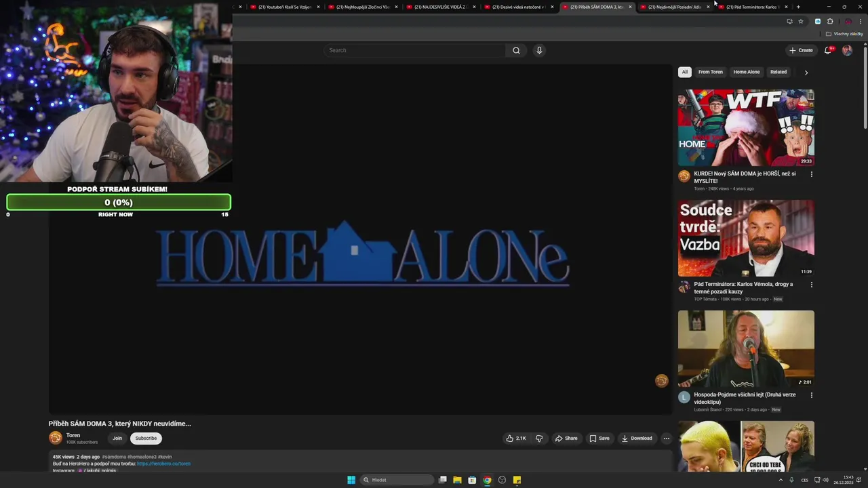868x488 pixels.
Task: Open Chrome extensions puzzle icon
Action: [x=830, y=22]
